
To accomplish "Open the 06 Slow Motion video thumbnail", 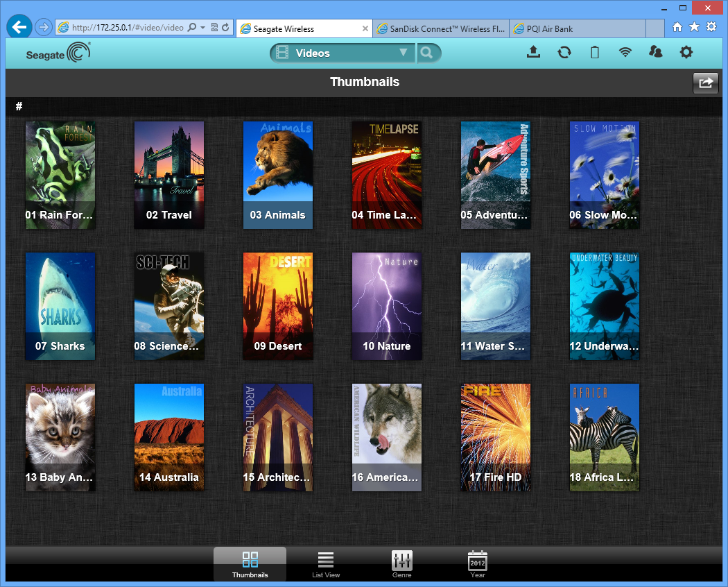I will pyautogui.click(x=605, y=176).
